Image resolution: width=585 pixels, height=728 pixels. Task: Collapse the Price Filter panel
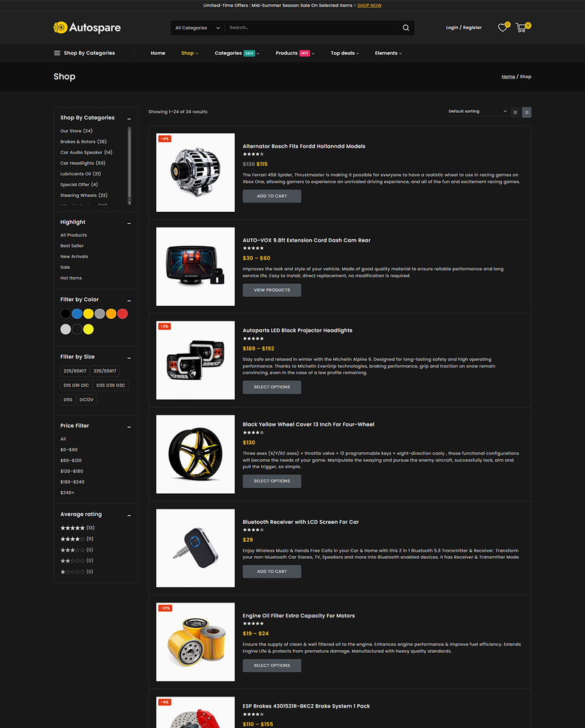click(x=129, y=426)
